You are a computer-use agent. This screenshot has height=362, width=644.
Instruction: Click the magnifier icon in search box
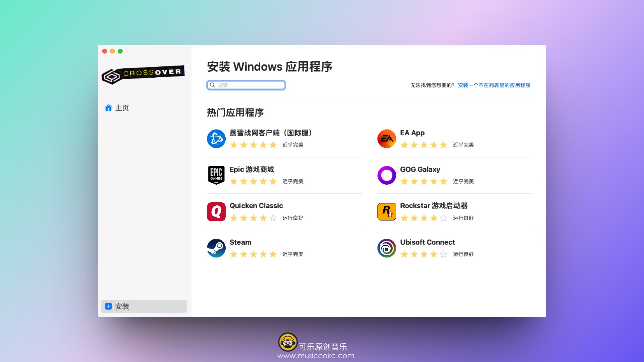coord(212,85)
